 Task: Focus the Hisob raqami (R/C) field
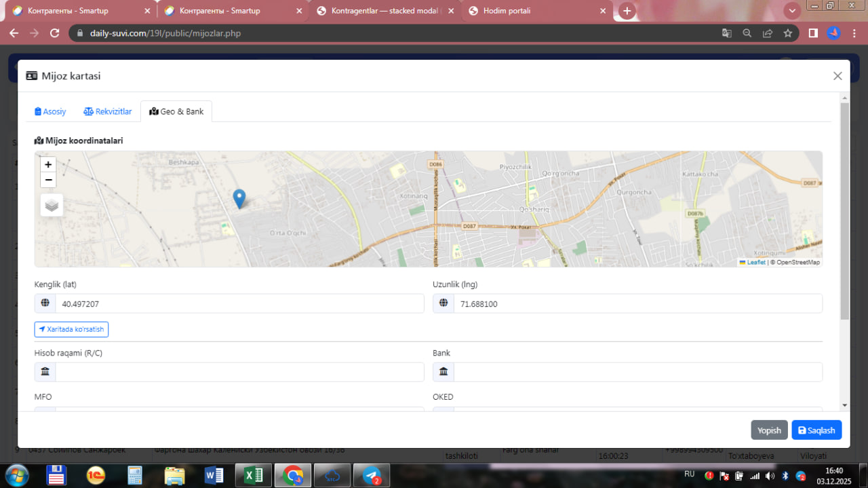[239, 372]
